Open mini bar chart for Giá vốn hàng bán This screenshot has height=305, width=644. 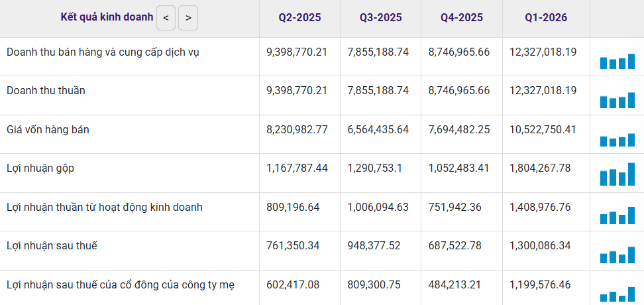point(617,140)
